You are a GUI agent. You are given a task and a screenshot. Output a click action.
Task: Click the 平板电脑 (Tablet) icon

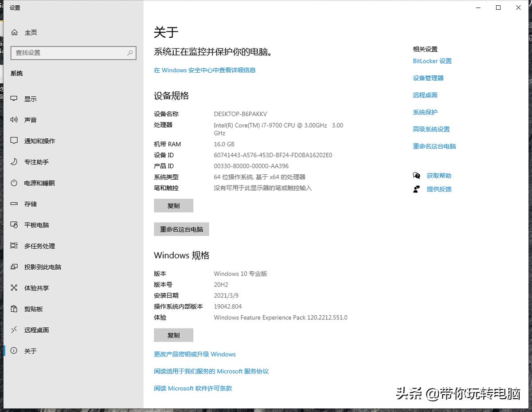13,225
